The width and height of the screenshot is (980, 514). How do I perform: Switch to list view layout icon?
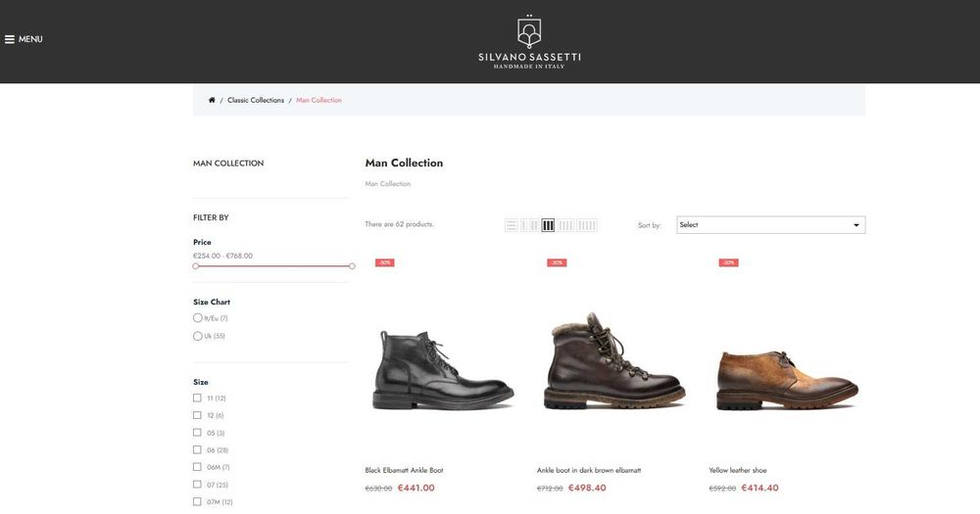512,225
